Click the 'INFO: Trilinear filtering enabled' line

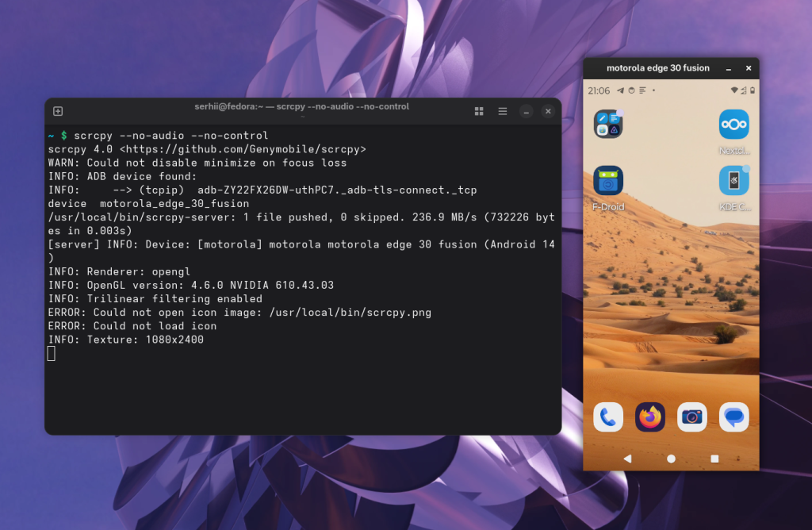click(x=155, y=298)
